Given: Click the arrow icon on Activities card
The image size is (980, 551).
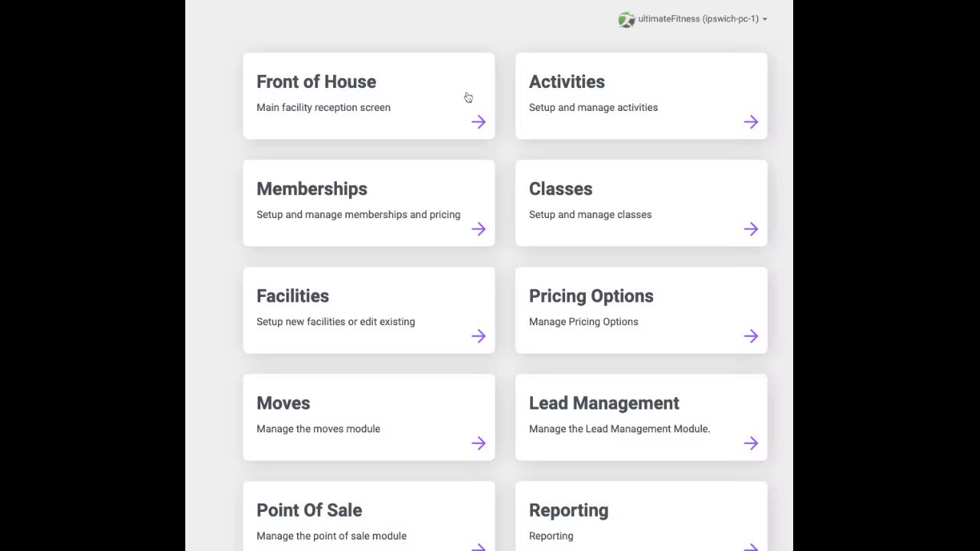Looking at the screenshot, I should [751, 122].
